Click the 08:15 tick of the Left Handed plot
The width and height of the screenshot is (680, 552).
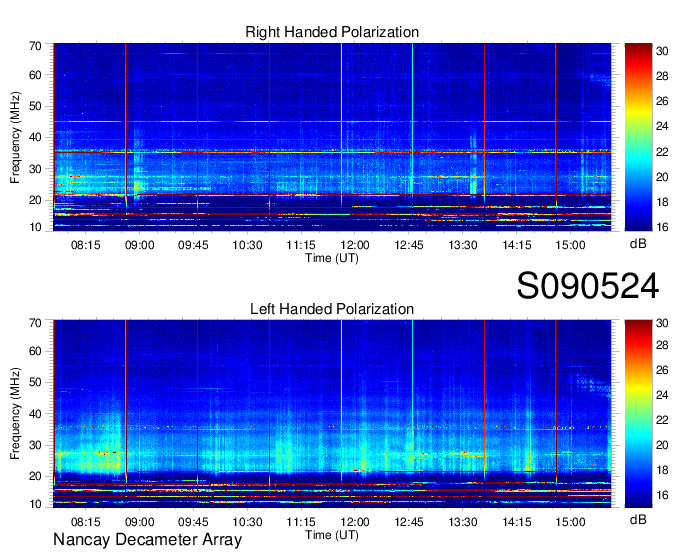point(85,522)
